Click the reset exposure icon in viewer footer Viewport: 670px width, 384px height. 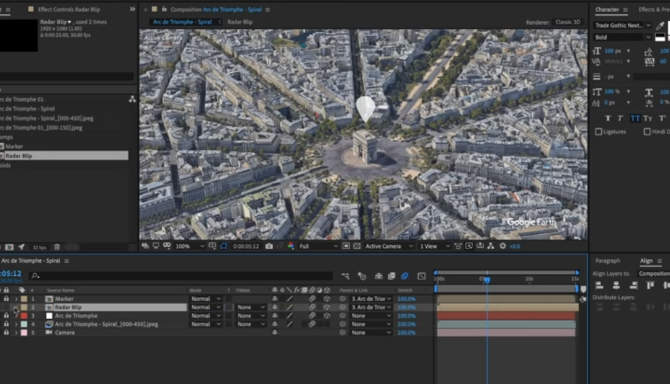pyautogui.click(x=502, y=246)
